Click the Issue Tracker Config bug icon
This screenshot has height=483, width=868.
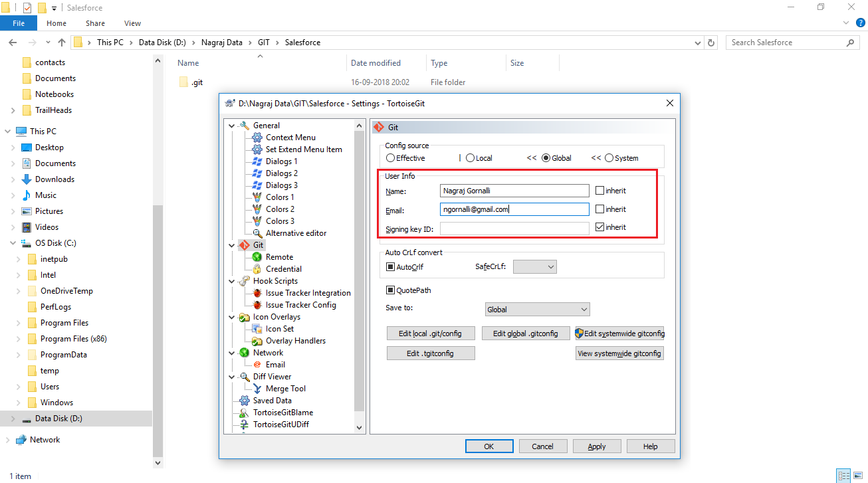coord(257,305)
